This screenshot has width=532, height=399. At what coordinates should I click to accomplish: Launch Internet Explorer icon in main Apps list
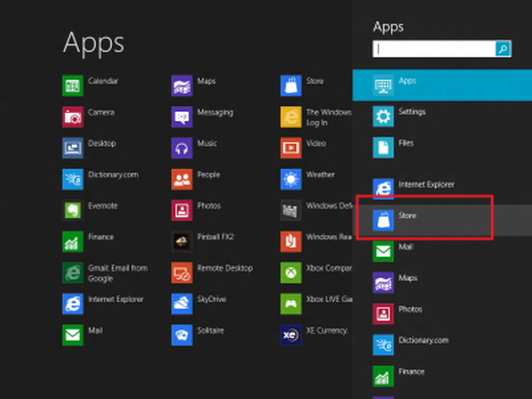coord(72,304)
